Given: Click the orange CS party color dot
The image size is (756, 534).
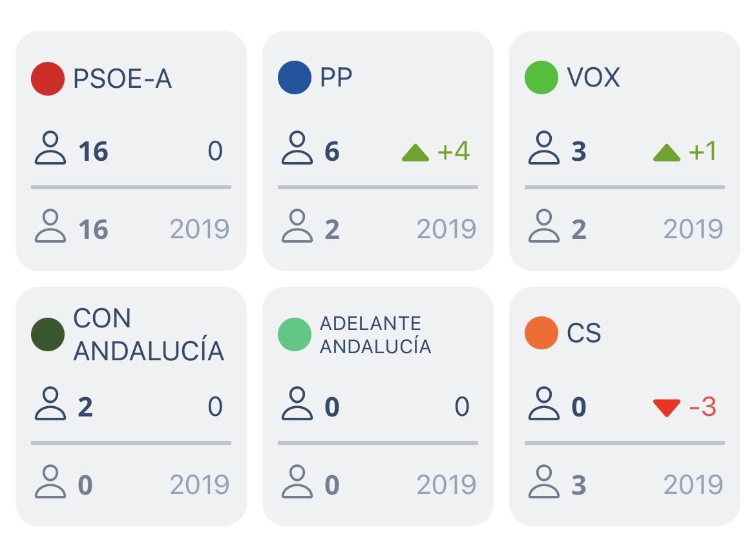Looking at the screenshot, I should pyautogui.click(x=541, y=333).
